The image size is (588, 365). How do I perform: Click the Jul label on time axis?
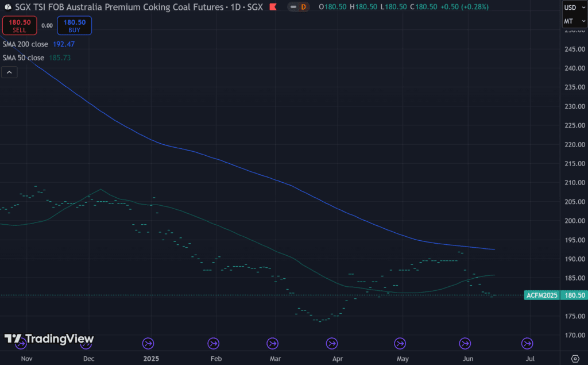click(530, 359)
